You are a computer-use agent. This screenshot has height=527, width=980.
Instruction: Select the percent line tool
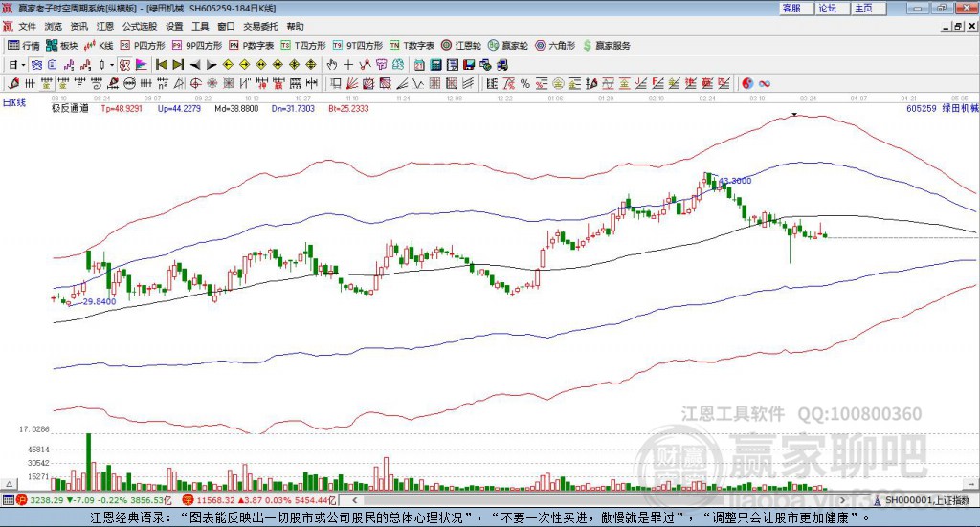(525, 83)
